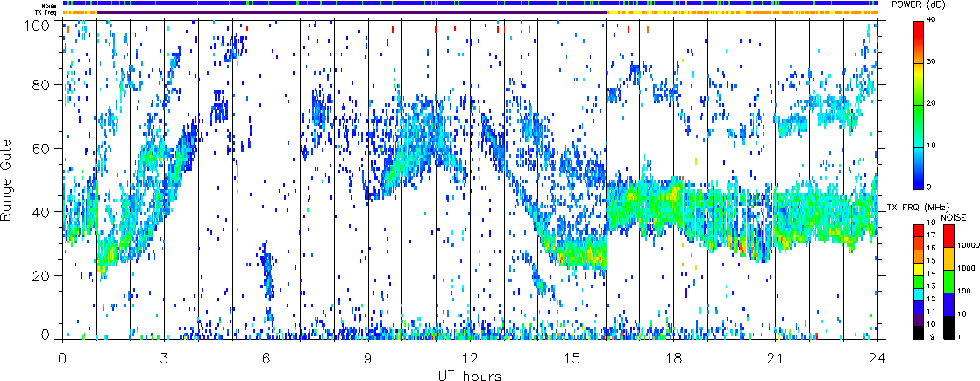Click the 1 label on NOISE scale
980x381 pixels.
[x=959, y=336]
